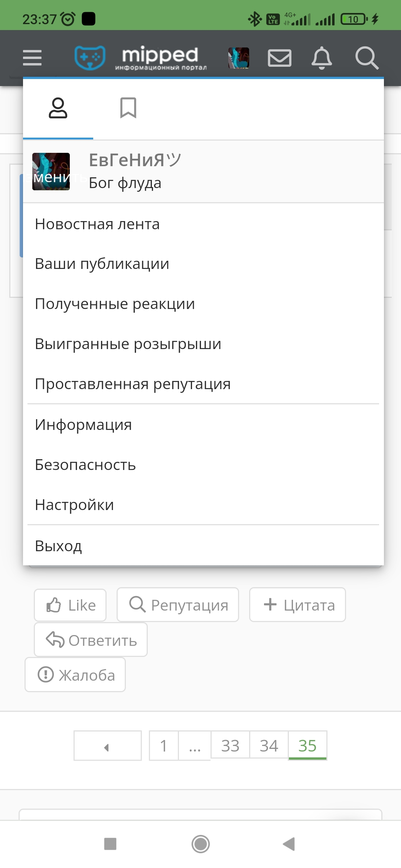Image resolution: width=401 pixels, height=868 pixels.
Task: Switch to the bookmarks tab icon
Action: (128, 108)
